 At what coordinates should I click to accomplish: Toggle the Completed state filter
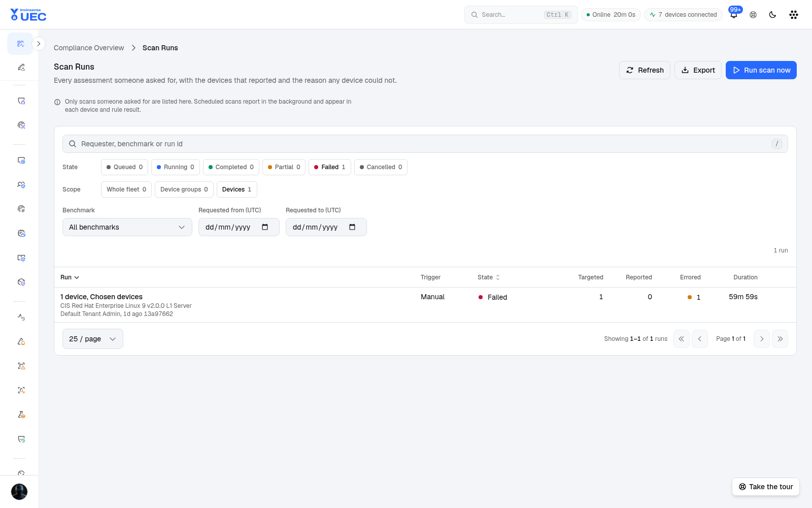point(231,167)
